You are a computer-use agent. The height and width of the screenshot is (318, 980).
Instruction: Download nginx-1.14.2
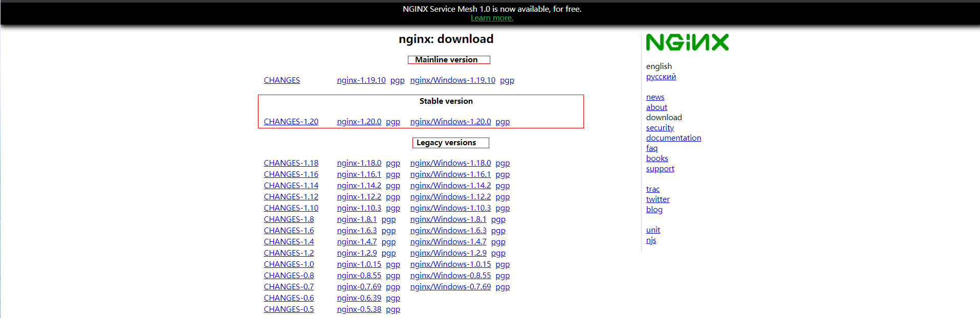click(x=359, y=186)
